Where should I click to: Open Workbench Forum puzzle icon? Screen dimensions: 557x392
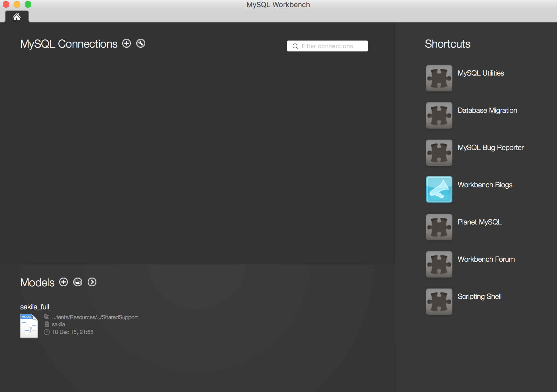tap(439, 264)
